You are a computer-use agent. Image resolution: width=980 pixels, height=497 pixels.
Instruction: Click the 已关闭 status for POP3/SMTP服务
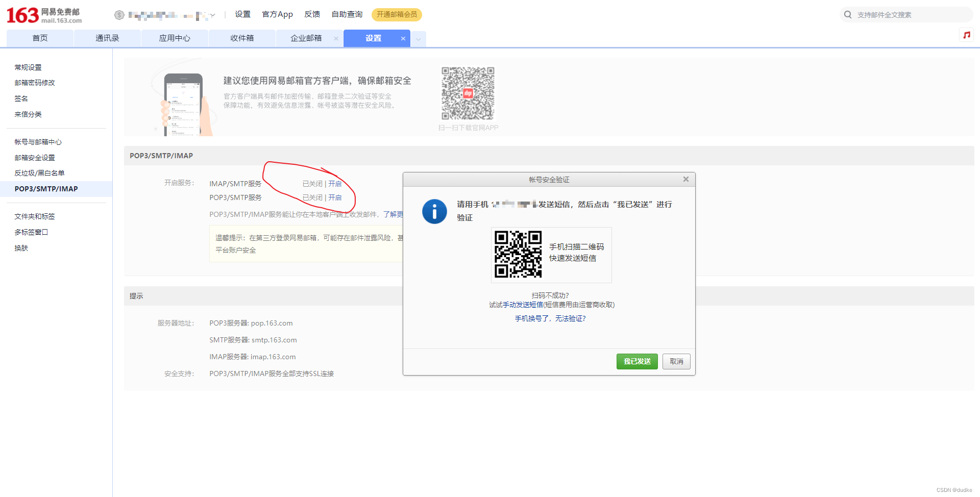312,197
